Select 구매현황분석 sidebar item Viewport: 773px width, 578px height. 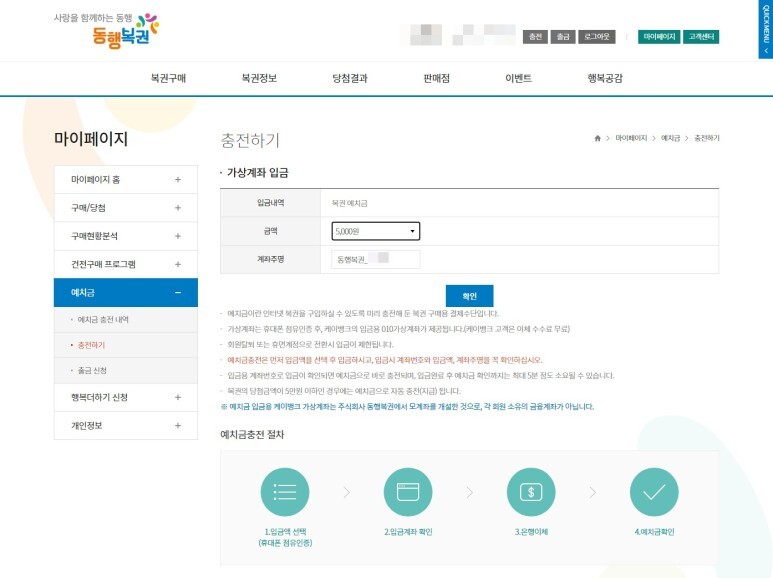click(x=126, y=236)
